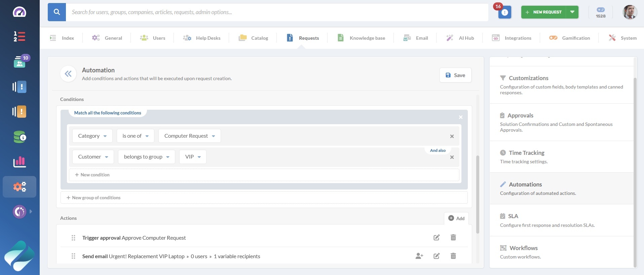Click the Save button
The height and width of the screenshot is (275, 644).
coord(455,75)
